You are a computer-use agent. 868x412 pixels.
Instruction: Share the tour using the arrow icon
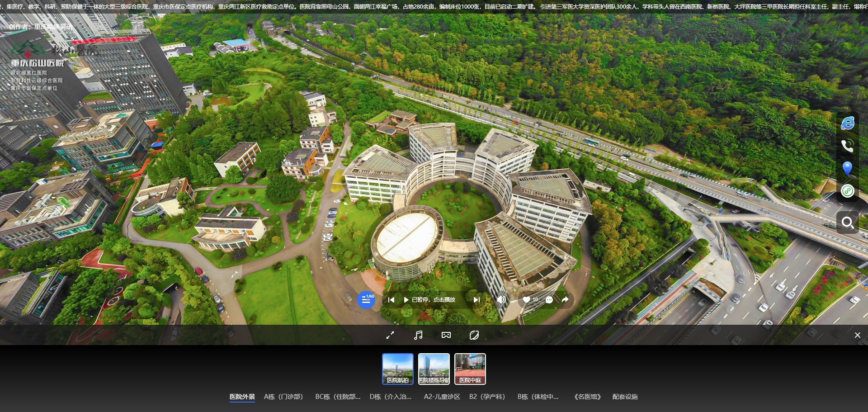click(565, 300)
